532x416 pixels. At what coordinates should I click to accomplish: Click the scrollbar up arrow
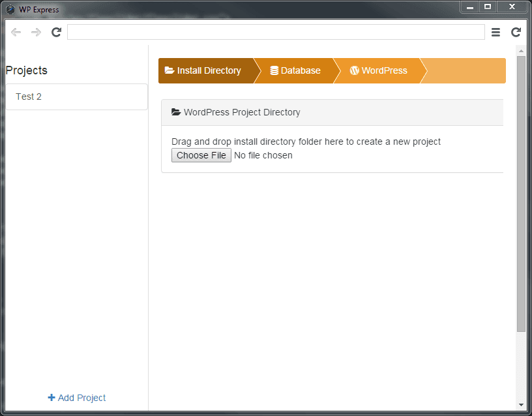(521, 51)
